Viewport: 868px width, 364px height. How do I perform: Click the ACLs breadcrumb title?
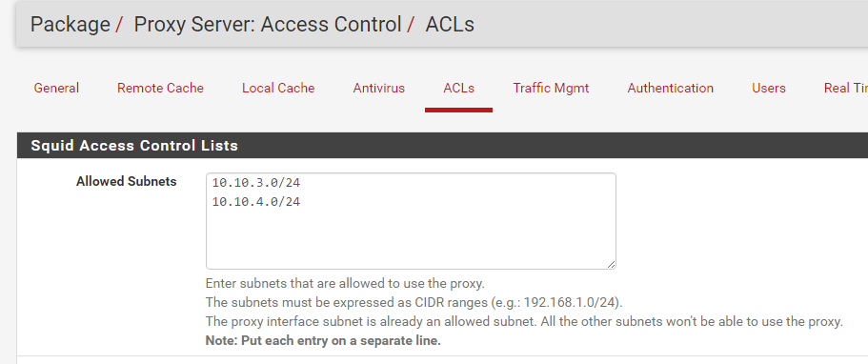(450, 25)
